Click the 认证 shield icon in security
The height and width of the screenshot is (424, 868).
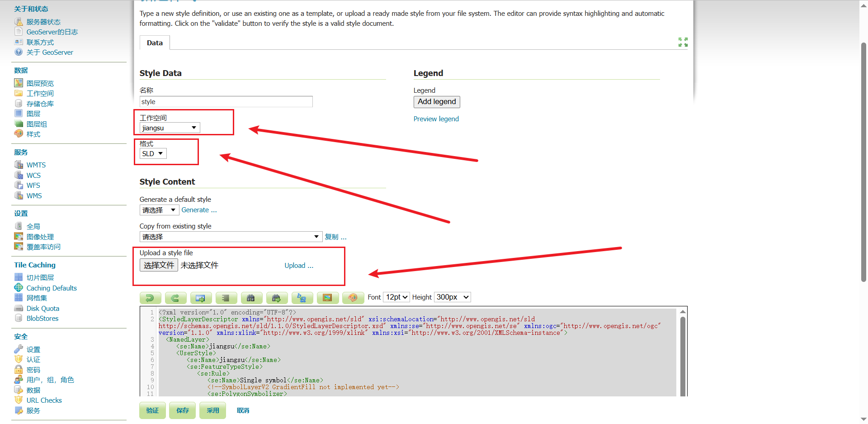tap(19, 359)
